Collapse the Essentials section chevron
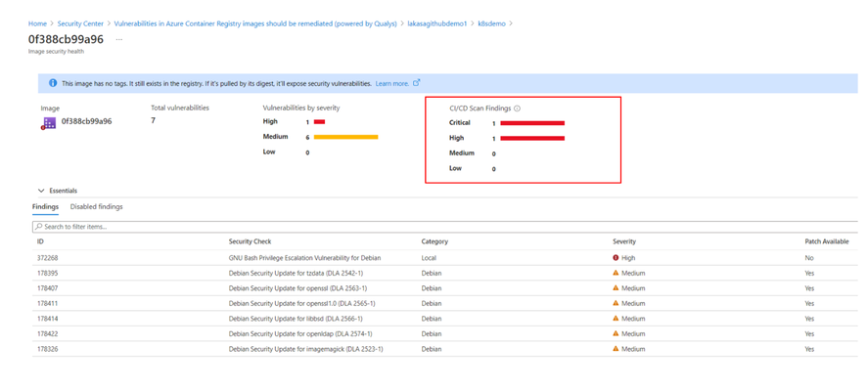868x391 pixels. (x=41, y=191)
